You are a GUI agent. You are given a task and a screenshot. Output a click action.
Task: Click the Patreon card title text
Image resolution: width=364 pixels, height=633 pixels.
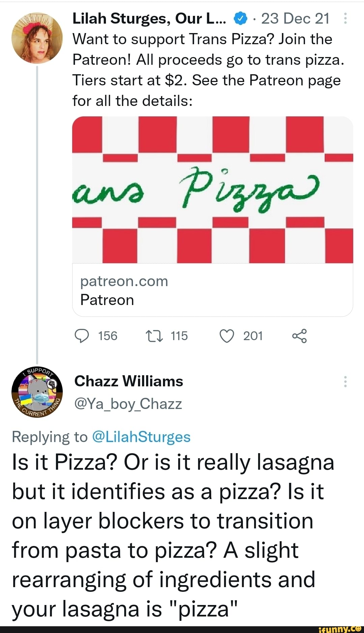click(x=107, y=300)
